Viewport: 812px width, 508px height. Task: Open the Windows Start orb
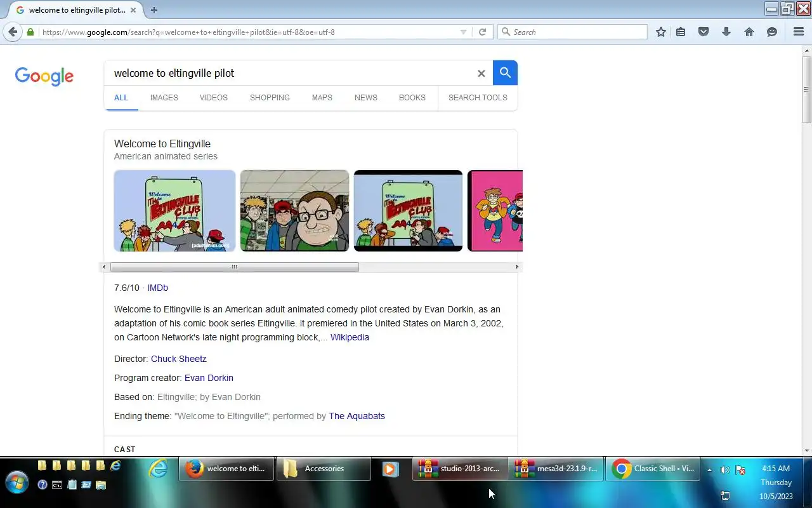pyautogui.click(x=16, y=483)
